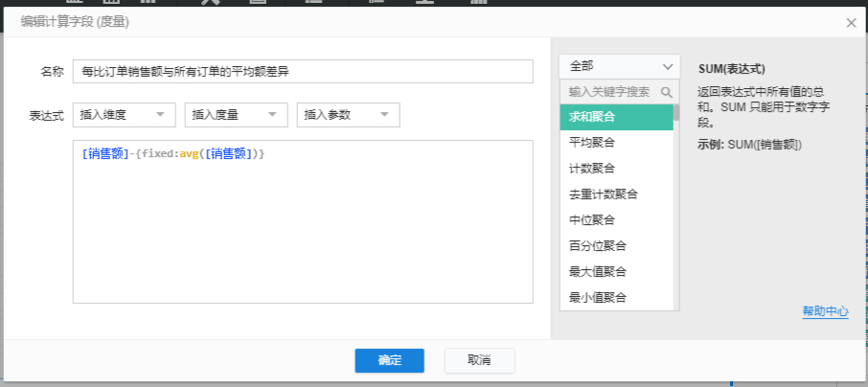Close the 编辑计算字段 dialog
Image resolution: width=868 pixels, height=387 pixels.
pos(851,23)
